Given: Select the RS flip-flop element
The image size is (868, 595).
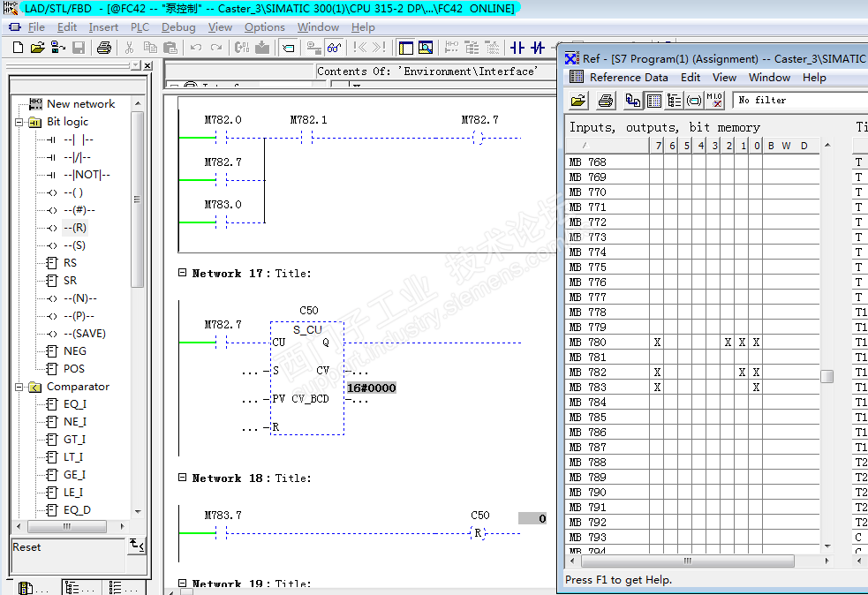Looking at the screenshot, I should (x=70, y=263).
